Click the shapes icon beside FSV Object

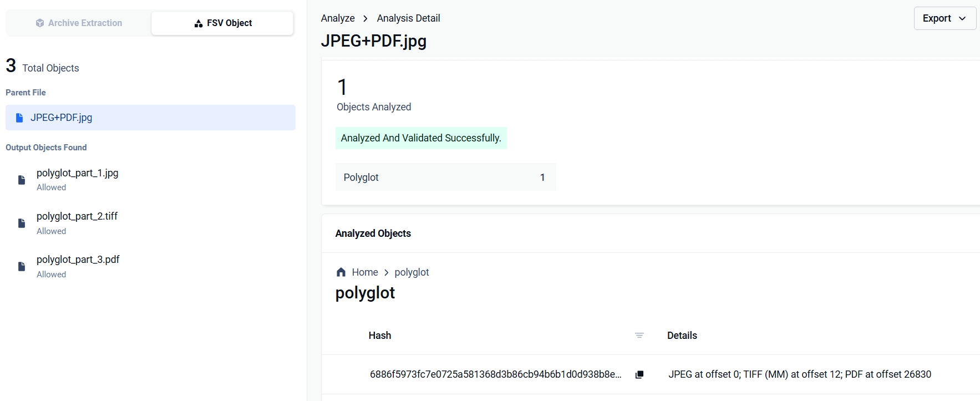199,23
